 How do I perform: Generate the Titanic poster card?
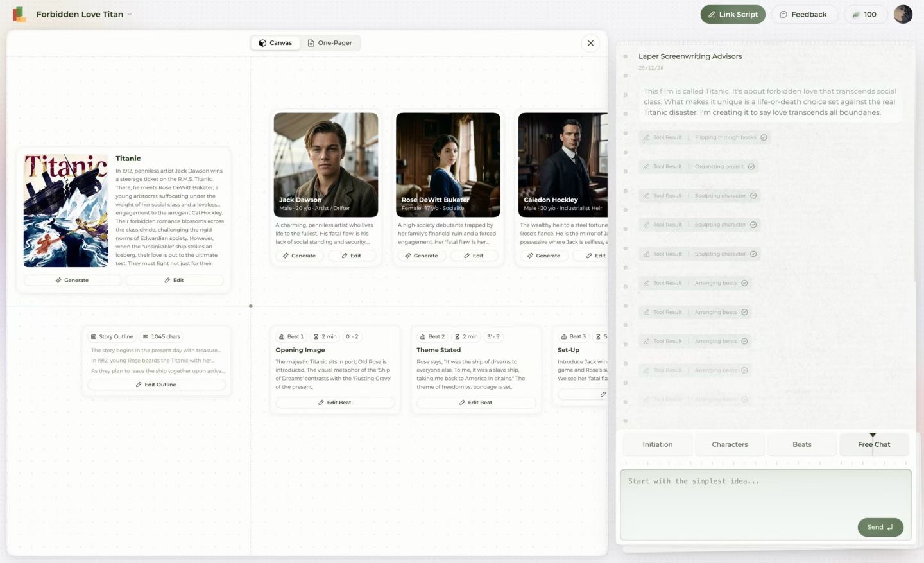[x=73, y=281]
